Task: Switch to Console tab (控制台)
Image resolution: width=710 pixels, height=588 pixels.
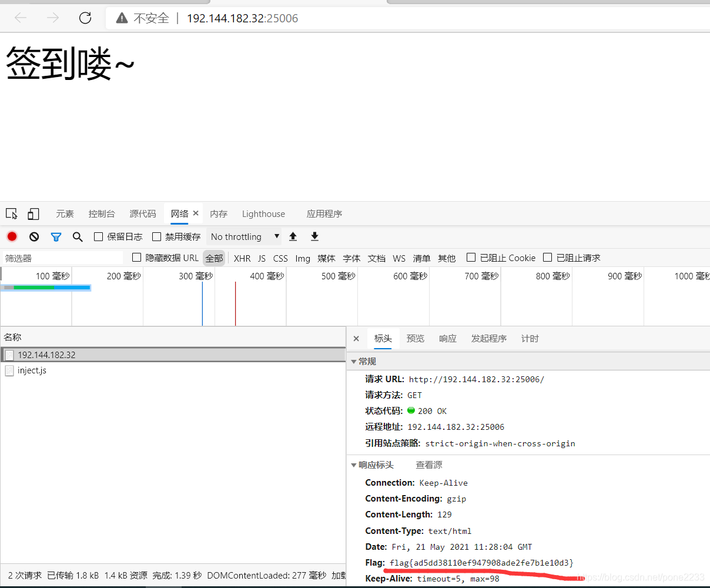Action: [102, 214]
